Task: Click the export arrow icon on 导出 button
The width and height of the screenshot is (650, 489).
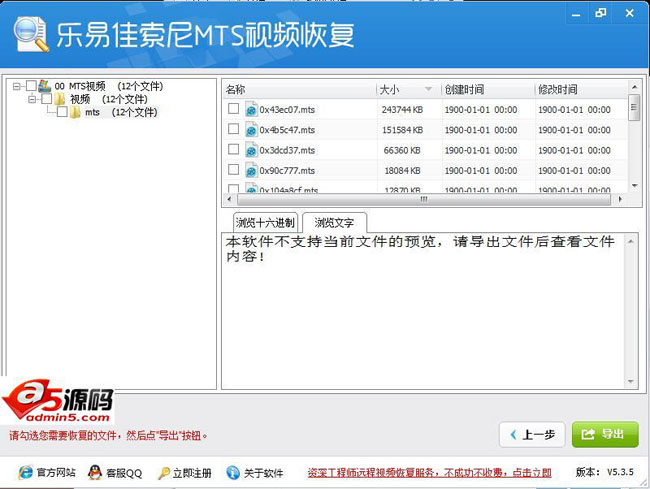Action: point(588,434)
